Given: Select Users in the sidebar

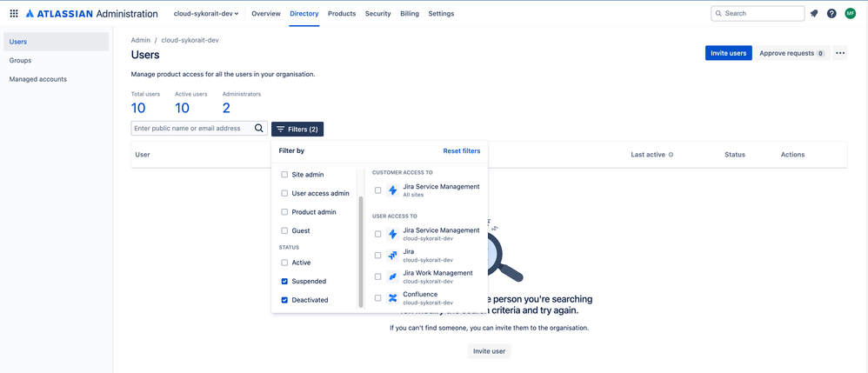Looking at the screenshot, I should 56,42.
